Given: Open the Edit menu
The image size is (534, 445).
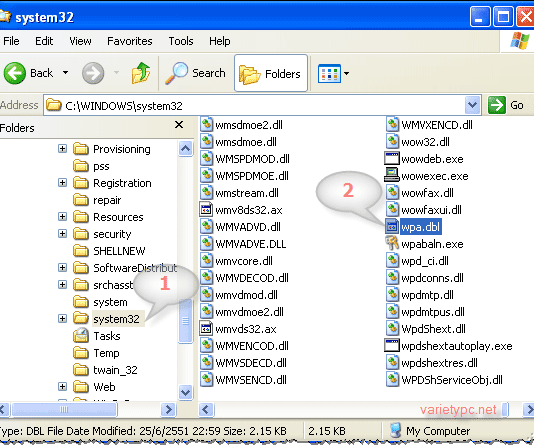Looking at the screenshot, I should 44,41.
